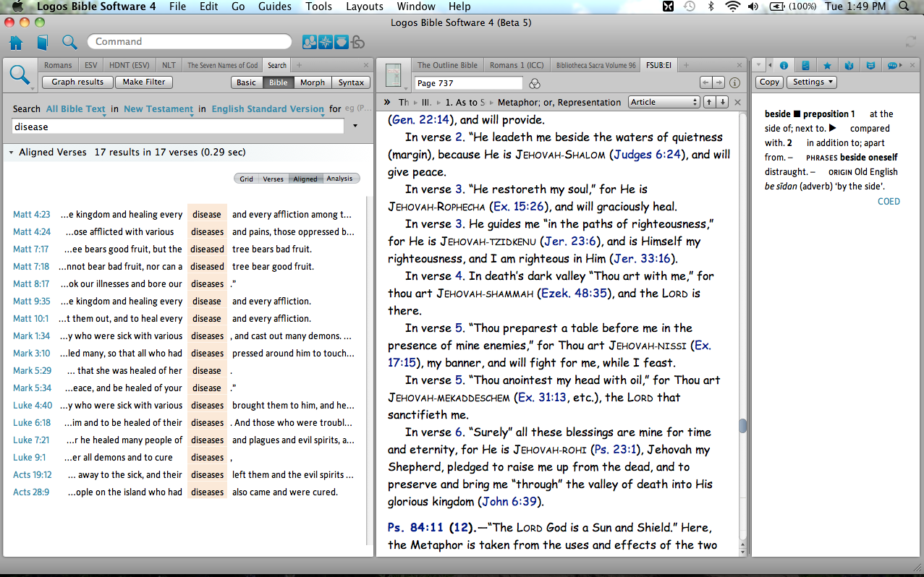Click the reading pane vertical scrollbar handle
Viewport: 924px width, 577px height.
tap(742, 425)
